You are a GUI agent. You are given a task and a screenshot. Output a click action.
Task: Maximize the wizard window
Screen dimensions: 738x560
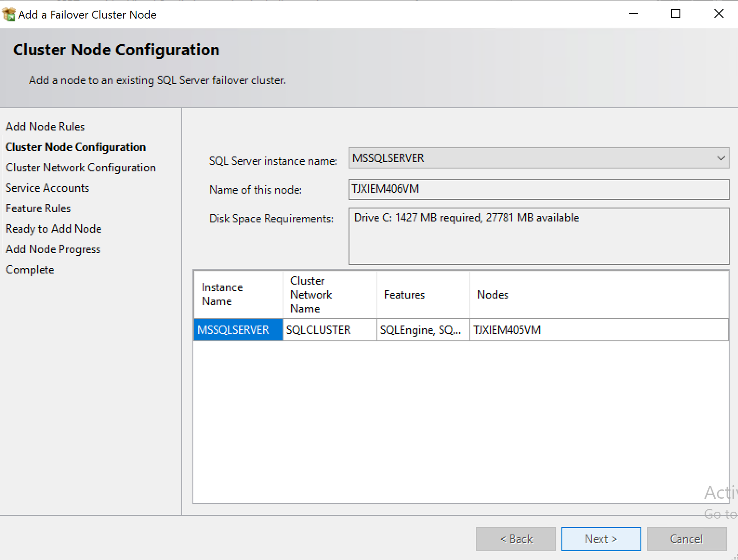(676, 14)
